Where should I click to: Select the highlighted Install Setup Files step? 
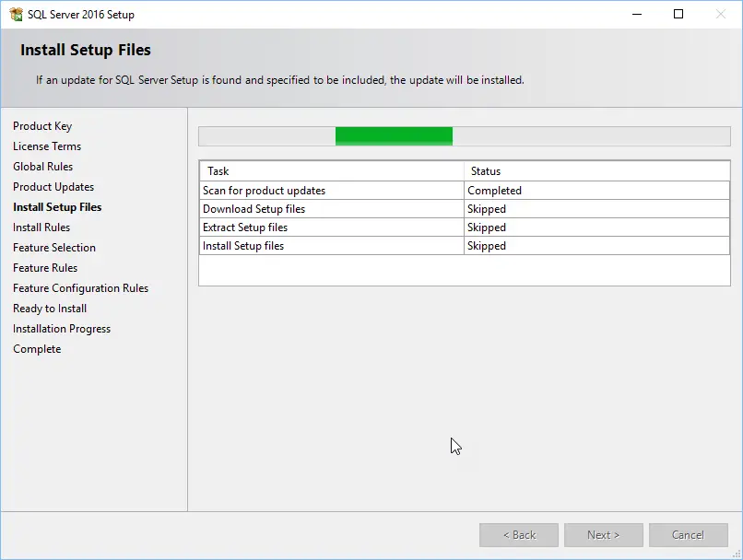pyautogui.click(x=57, y=206)
